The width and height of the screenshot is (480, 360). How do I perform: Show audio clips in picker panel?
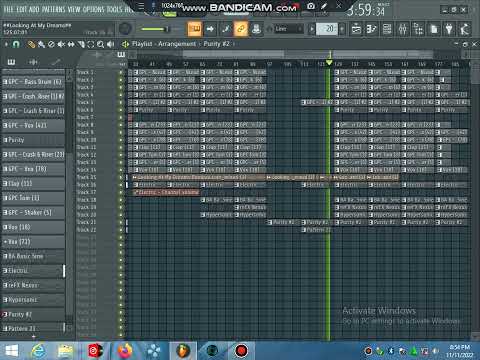pyautogui.click(x=33, y=62)
